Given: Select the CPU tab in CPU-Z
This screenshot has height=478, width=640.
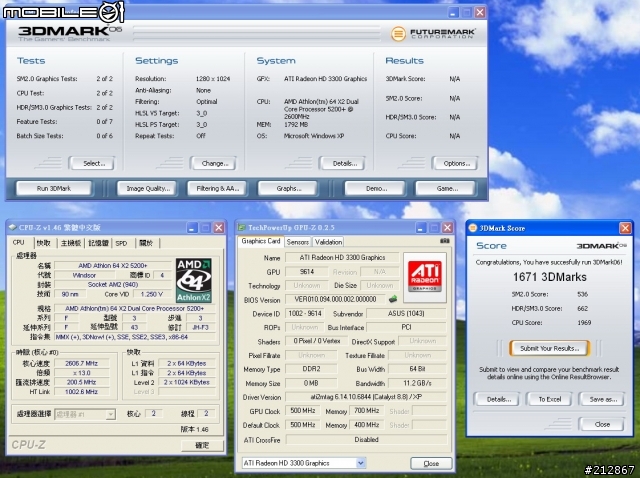Looking at the screenshot, I should pos(18,242).
